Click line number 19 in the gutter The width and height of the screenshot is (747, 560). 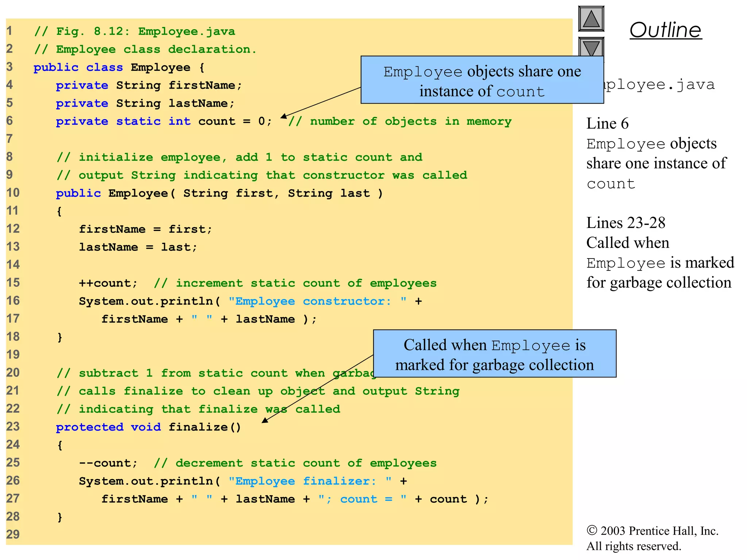[13, 355]
